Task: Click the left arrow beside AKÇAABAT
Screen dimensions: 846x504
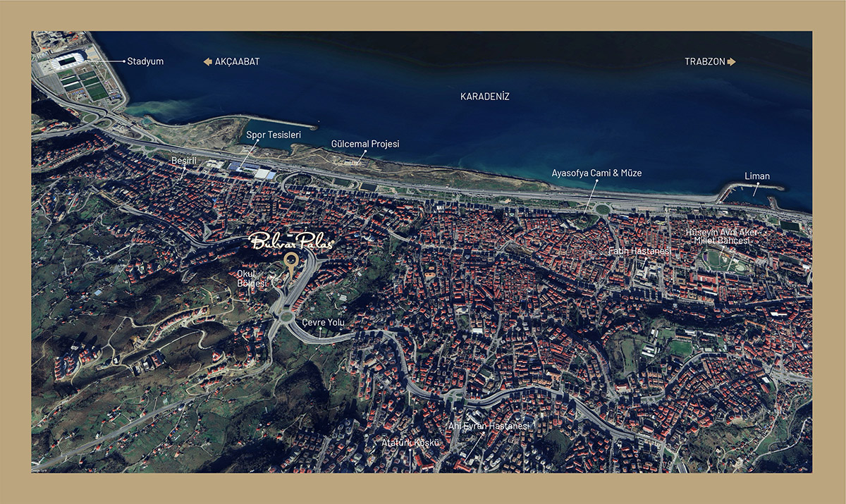Action: pyautogui.click(x=207, y=62)
